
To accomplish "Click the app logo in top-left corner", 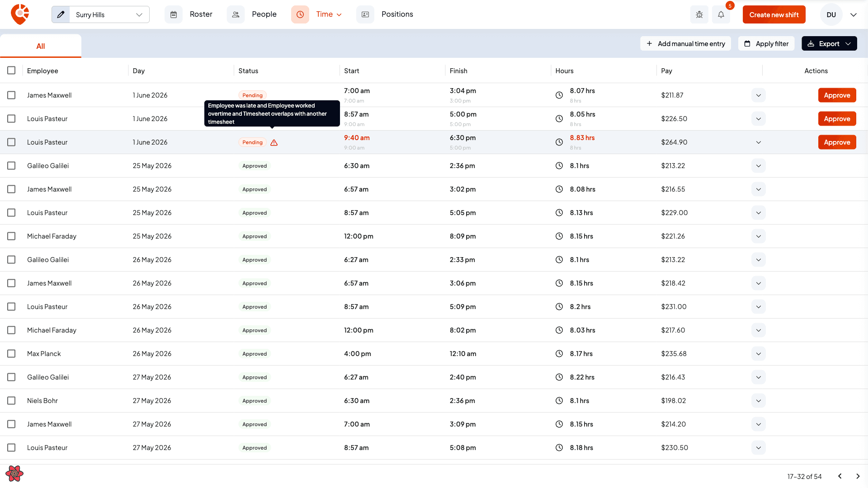I will (x=20, y=14).
